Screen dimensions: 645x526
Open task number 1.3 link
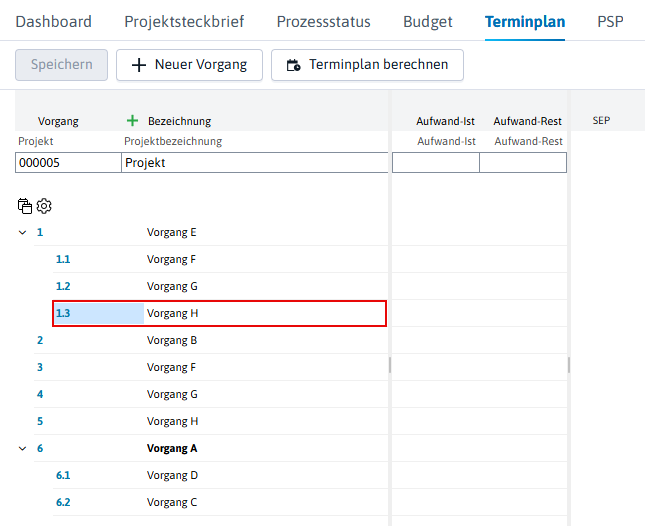pos(63,313)
